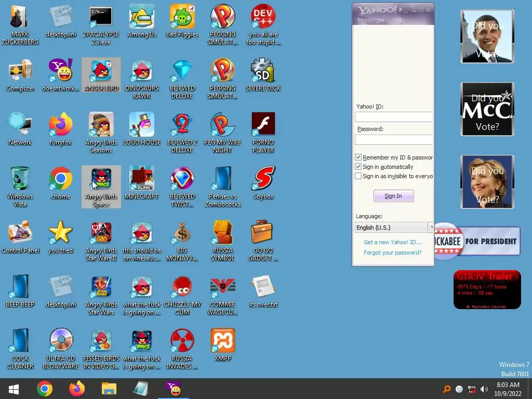Select the 2PACALYPSE 2.3.exe icon

[101, 25]
